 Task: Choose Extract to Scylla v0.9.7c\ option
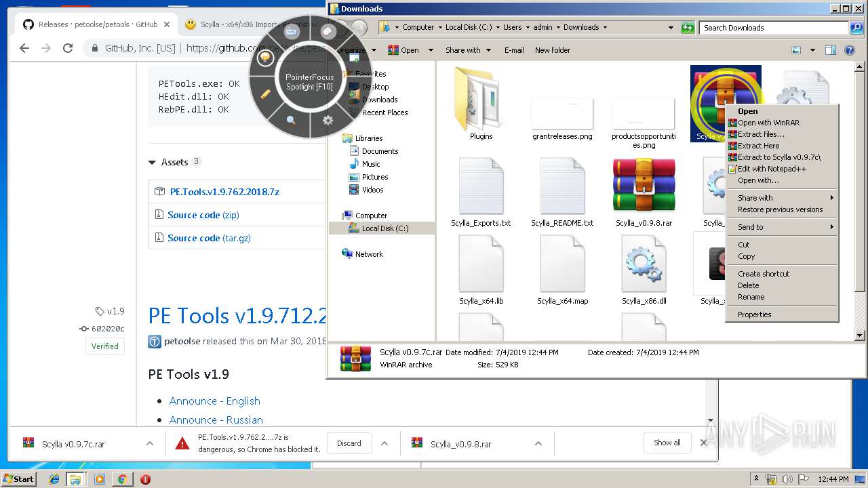[781, 157]
